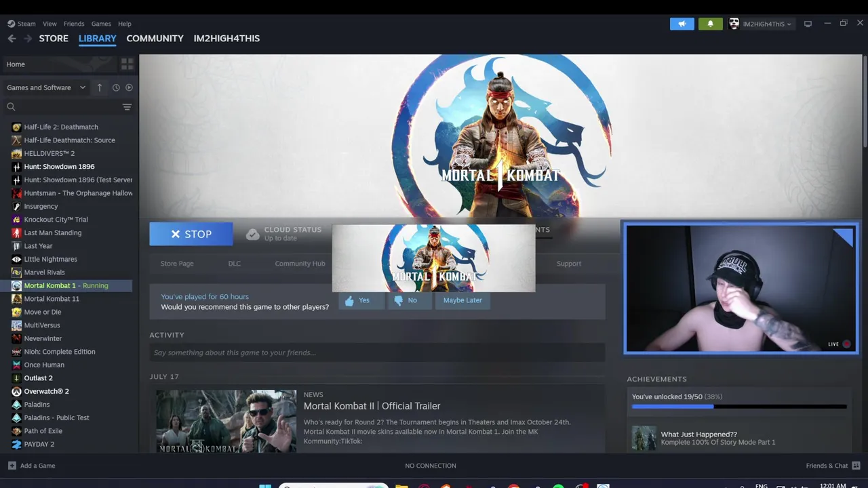Open the DLC link
Screen dimensions: 868x488
click(x=234, y=264)
